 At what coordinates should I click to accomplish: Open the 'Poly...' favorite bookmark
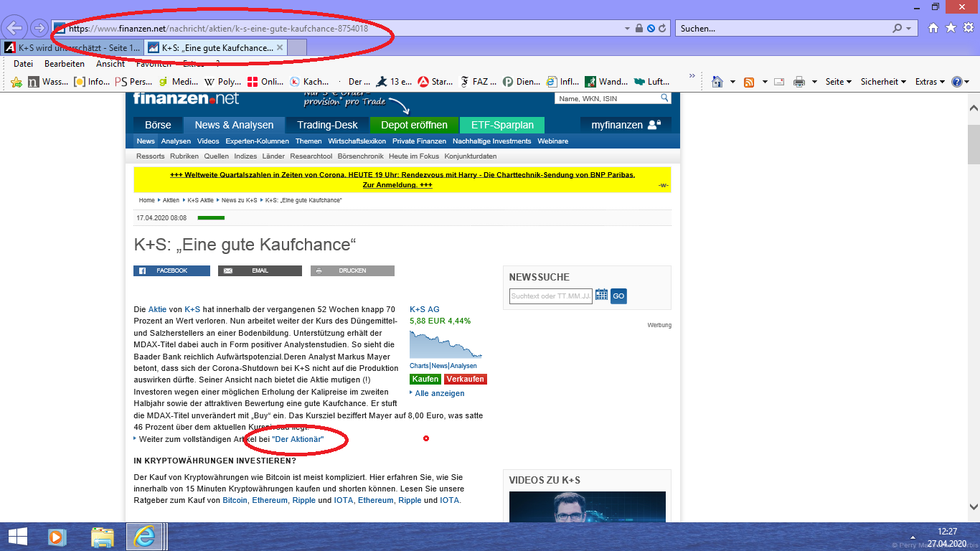[x=223, y=82]
